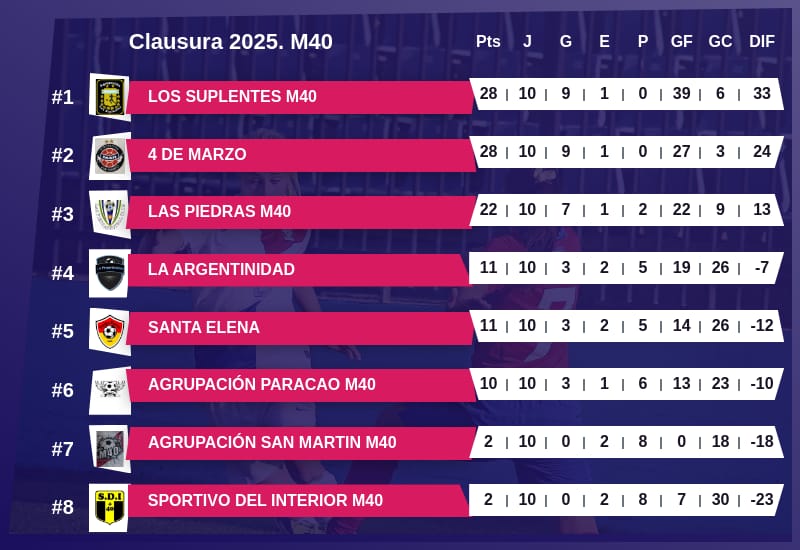Click the Pts column header
The width and height of the screenshot is (800, 550).
click(x=488, y=41)
